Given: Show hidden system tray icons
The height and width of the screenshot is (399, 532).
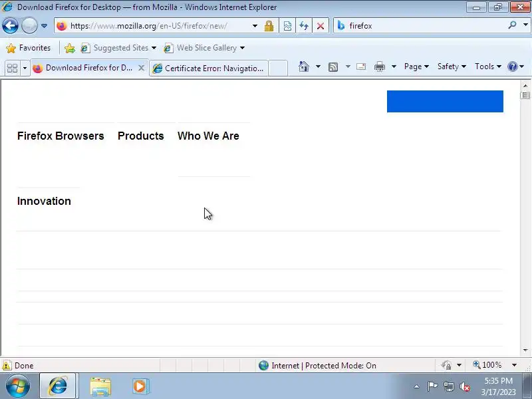Looking at the screenshot, I should point(417,386).
